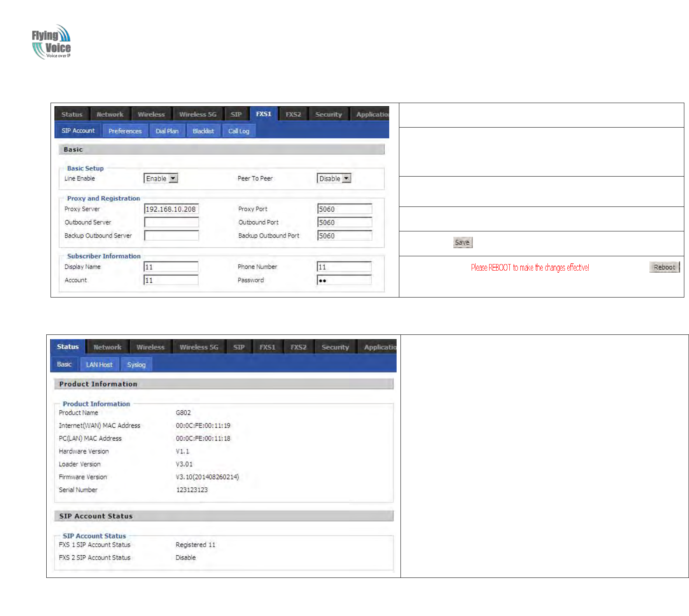Open Security tab in the FXS1 configuration screenshot
Screen dimensions: 689x616
pos(329,114)
